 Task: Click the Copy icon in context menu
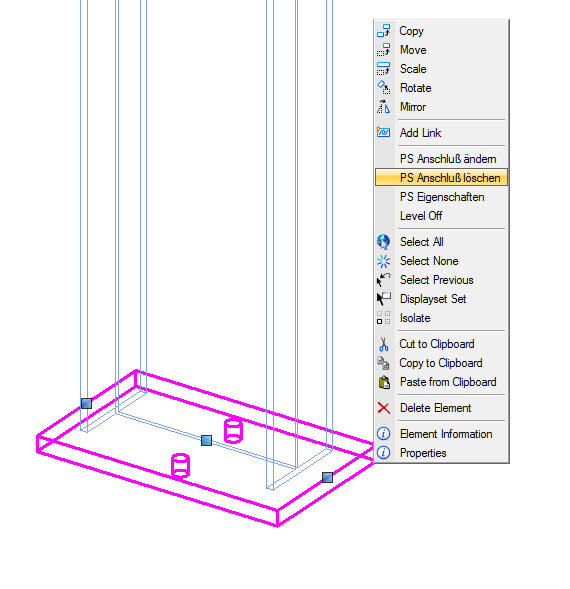click(x=384, y=31)
